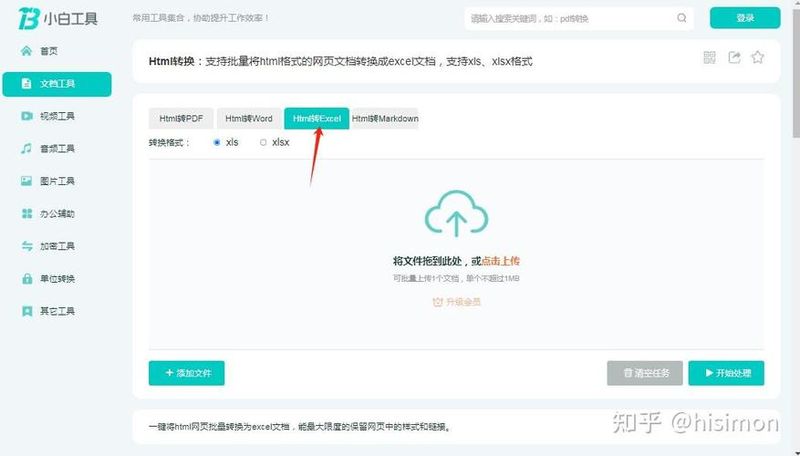The image size is (800, 456).
Task: Click the 其它工具 bookmark icon
Action: (27, 311)
